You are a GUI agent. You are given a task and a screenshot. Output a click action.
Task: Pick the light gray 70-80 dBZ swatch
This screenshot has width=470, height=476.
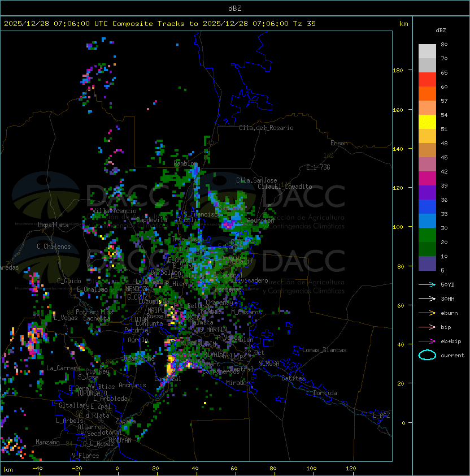(427, 51)
